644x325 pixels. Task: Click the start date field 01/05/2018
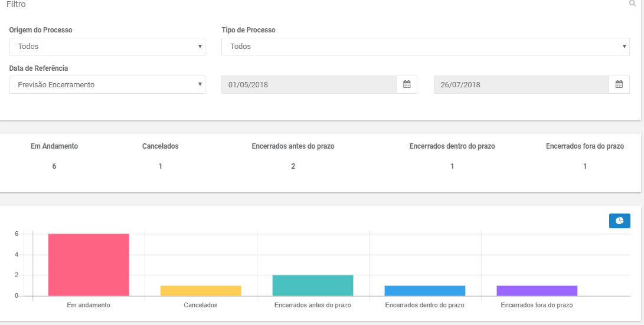coord(309,84)
